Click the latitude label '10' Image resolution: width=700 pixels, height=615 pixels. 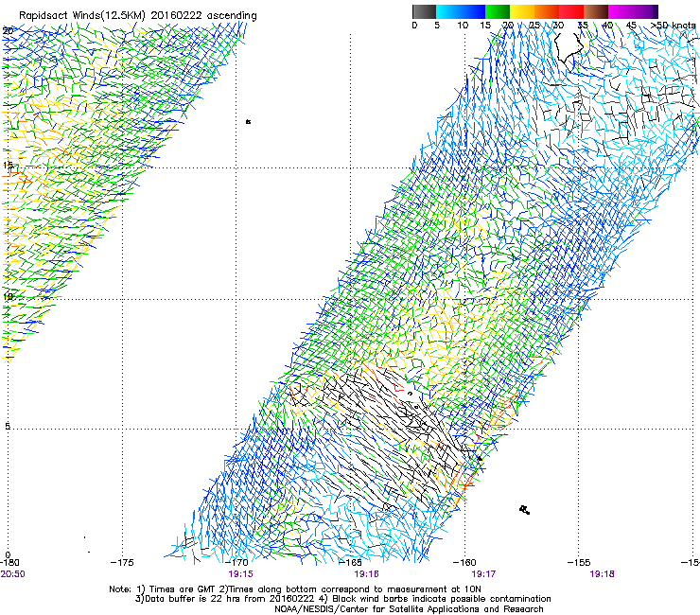tap(8, 296)
